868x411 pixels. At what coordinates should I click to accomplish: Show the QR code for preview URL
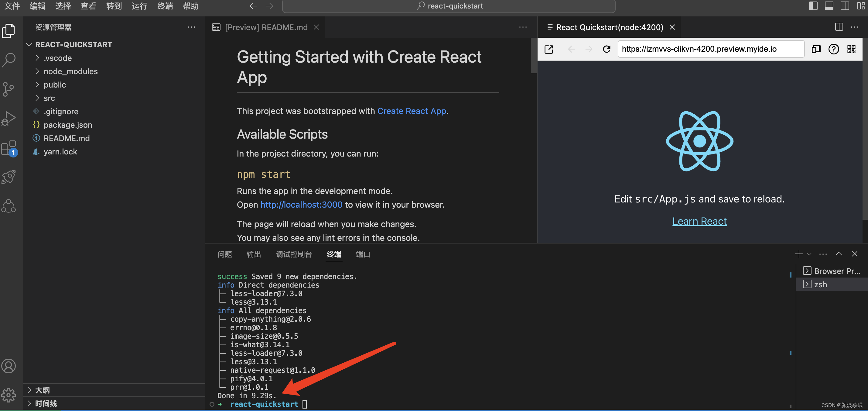click(851, 49)
